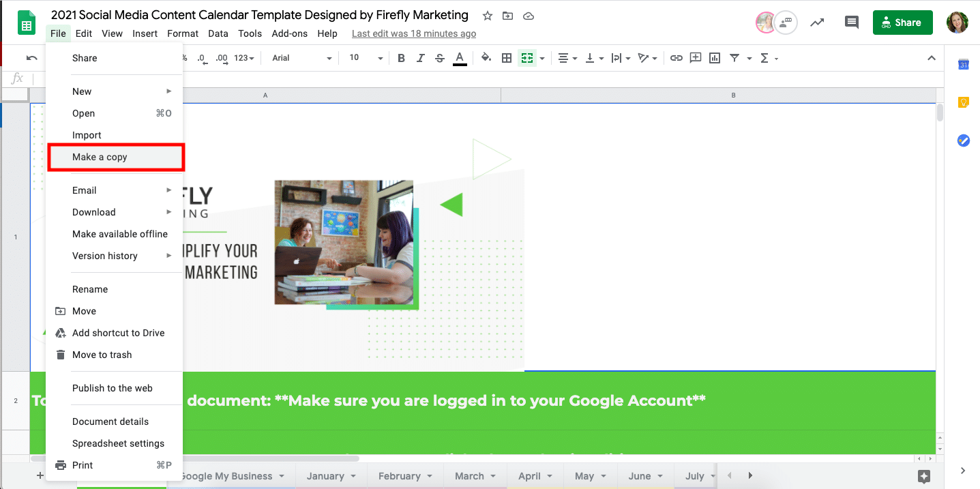The height and width of the screenshot is (489, 980).
Task: Open the January tab dropdown arrow
Action: click(x=354, y=476)
